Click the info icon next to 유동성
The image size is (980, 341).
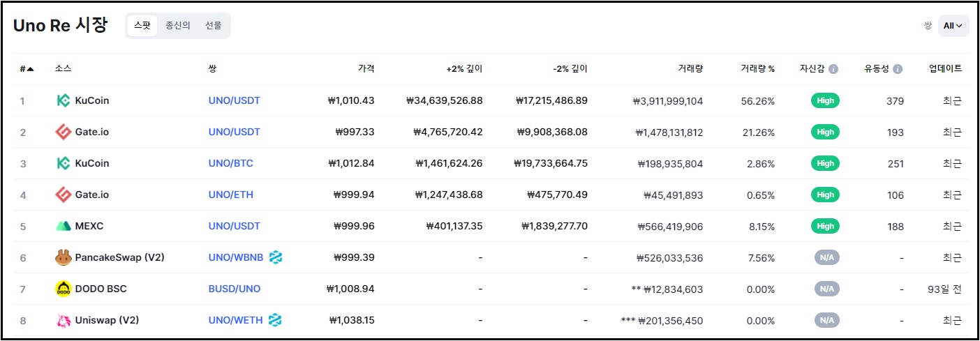coord(898,69)
